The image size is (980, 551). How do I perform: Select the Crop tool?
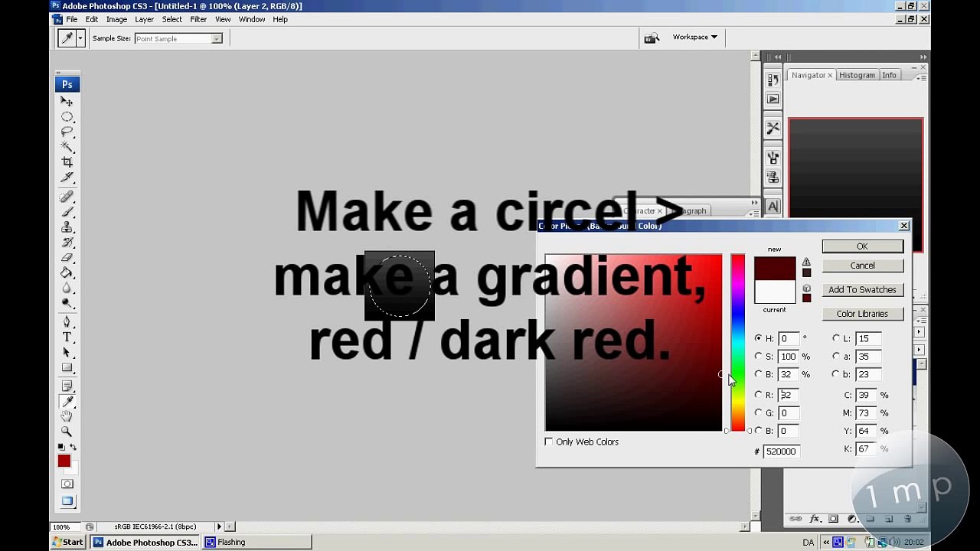point(67,162)
